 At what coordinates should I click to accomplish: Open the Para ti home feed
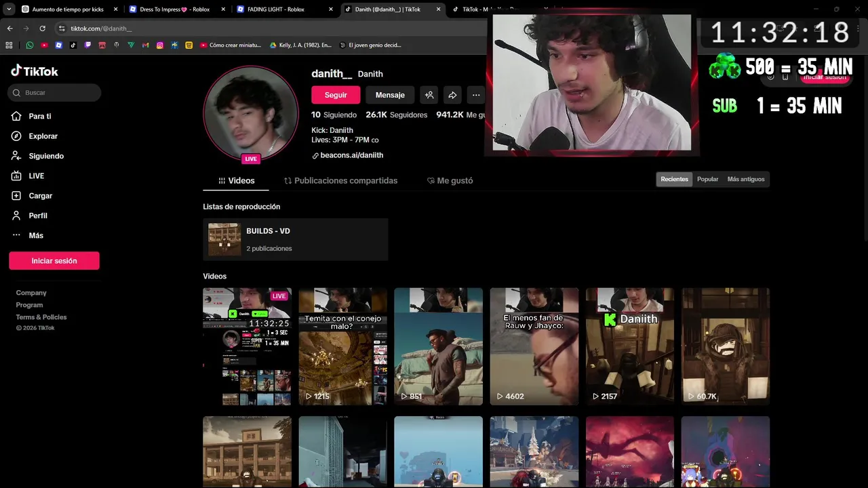tap(31, 116)
